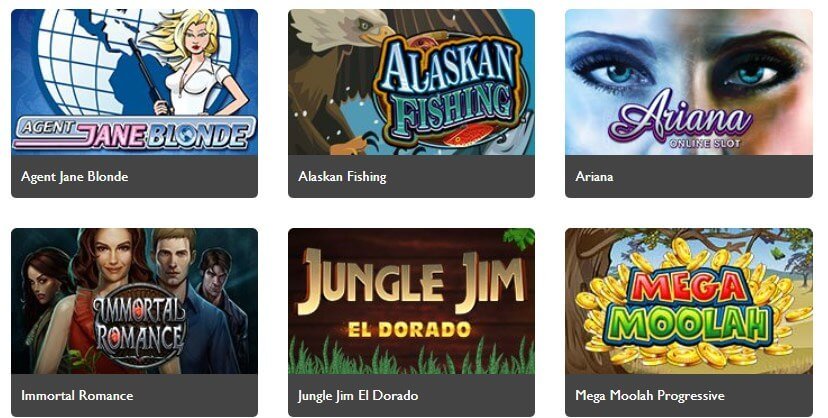The width and height of the screenshot is (828, 418).
Task: Click the golden "El Dorado" subtitle text
Action: (x=409, y=330)
